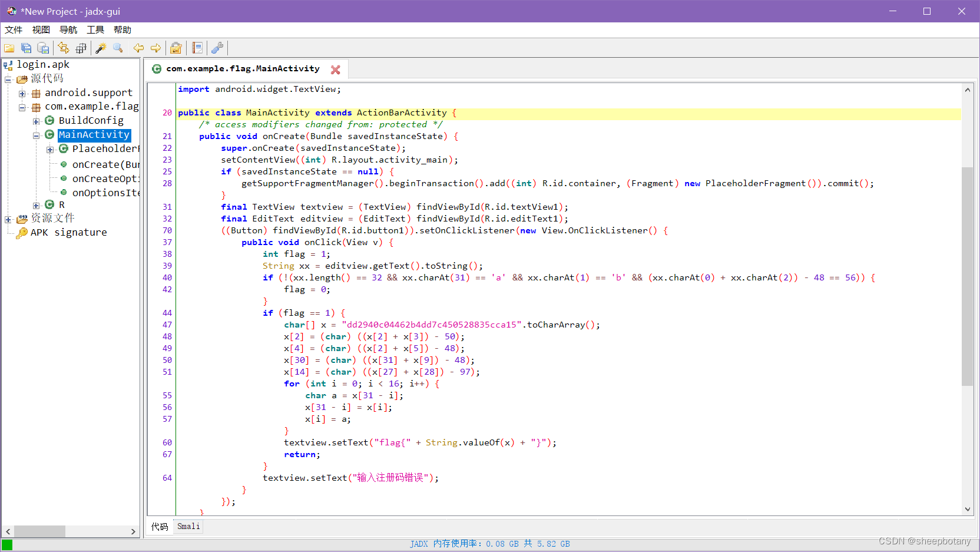Click the login.apk root icon
The width and height of the screenshot is (980, 552).
[x=8, y=65]
